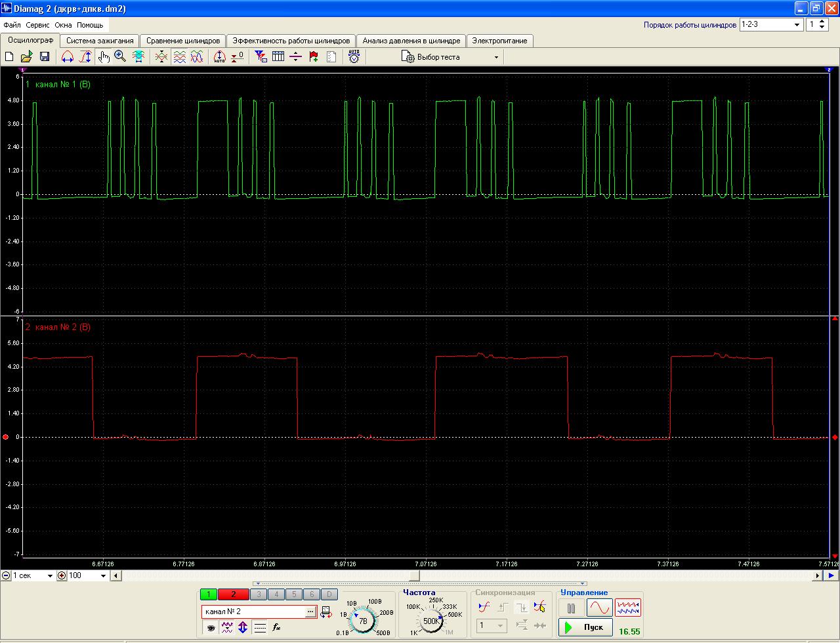Open channel name ellipsis button
This screenshot has width=840, height=643.
click(310, 612)
